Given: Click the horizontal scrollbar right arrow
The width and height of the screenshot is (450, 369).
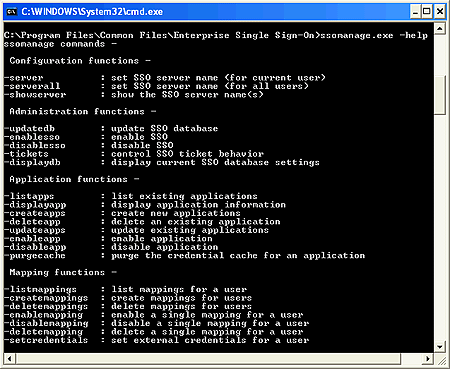Looking at the screenshot, I should click(428, 359).
